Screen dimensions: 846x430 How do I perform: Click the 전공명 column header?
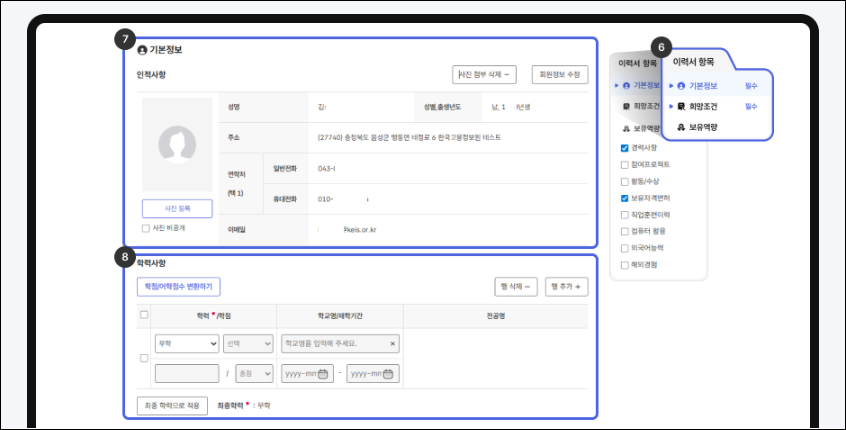[x=495, y=316]
